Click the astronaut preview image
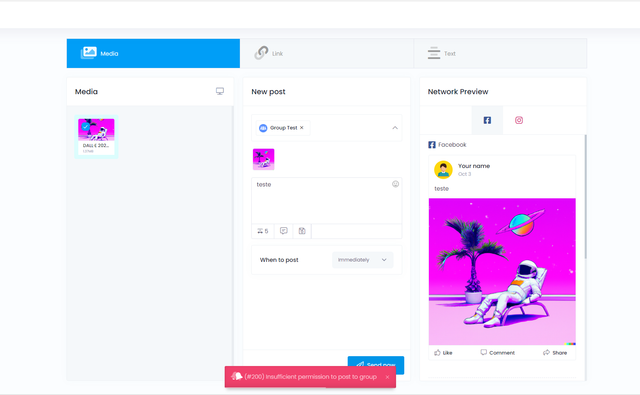 pos(502,272)
